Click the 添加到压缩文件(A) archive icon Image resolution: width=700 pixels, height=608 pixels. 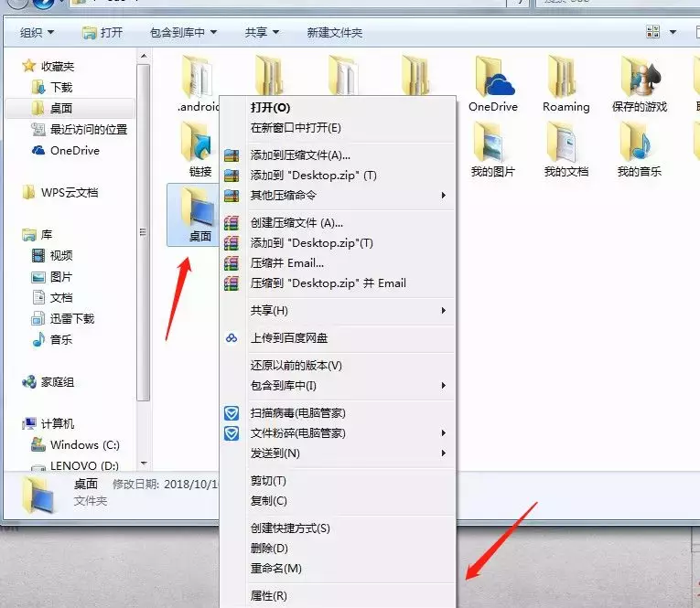[232, 155]
